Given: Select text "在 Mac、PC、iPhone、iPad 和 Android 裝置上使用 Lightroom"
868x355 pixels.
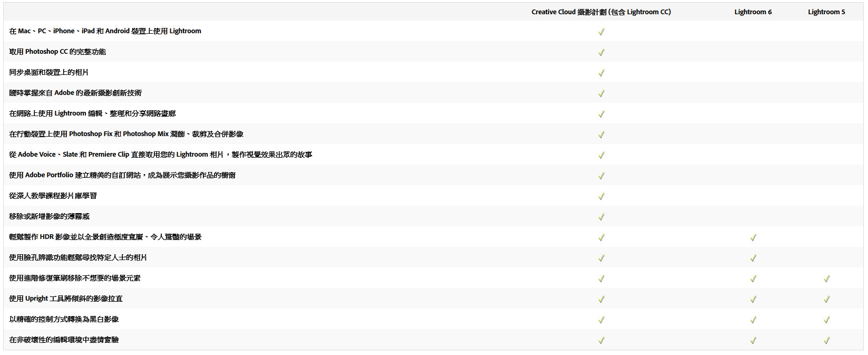Looking at the screenshot, I should [105, 31].
